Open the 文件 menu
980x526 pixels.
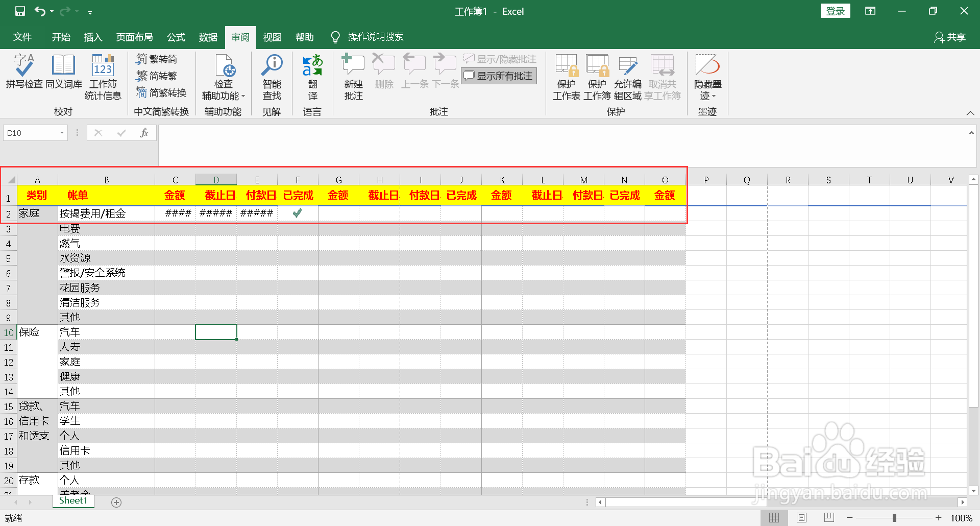[x=22, y=37]
